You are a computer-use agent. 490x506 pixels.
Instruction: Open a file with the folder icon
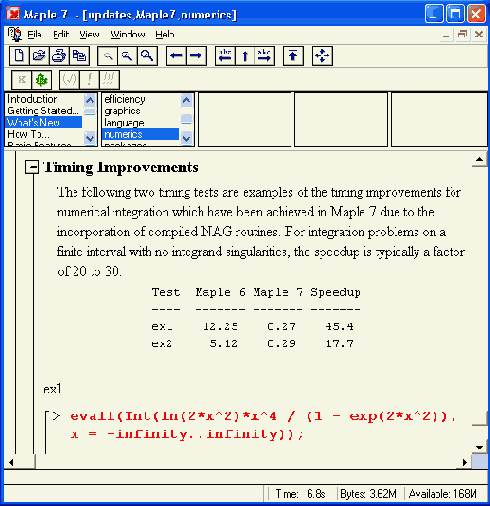pyautogui.click(x=39, y=56)
